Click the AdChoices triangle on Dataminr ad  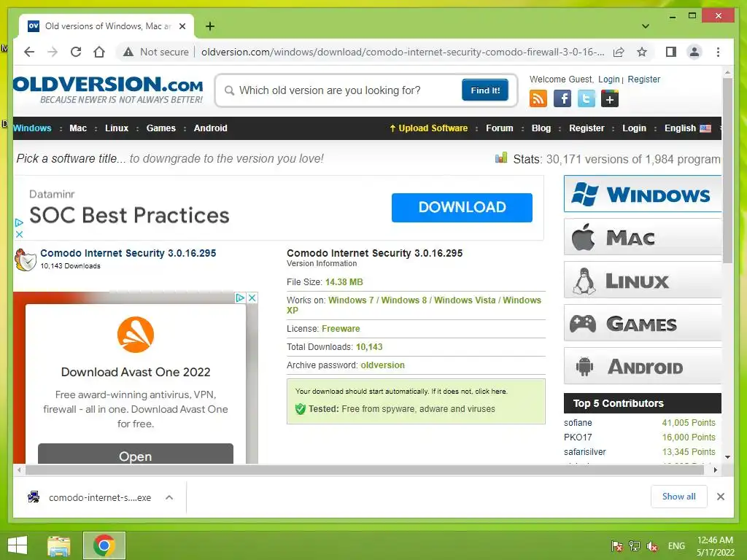tap(19, 222)
